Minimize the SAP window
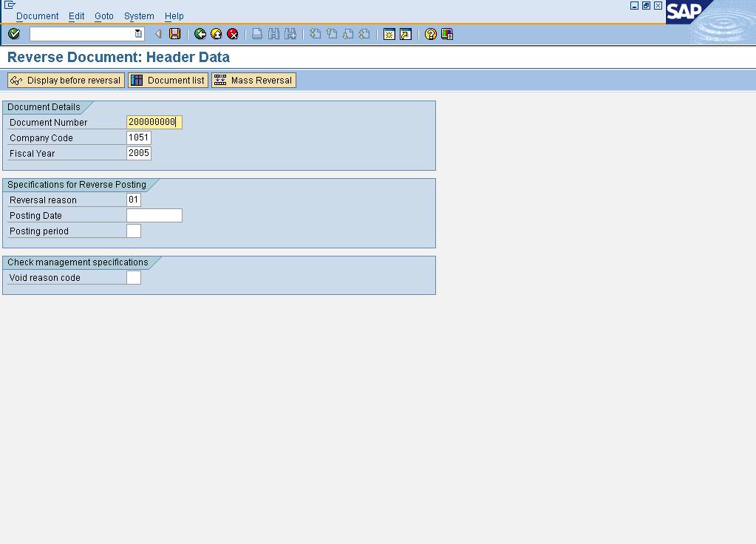 635,5
